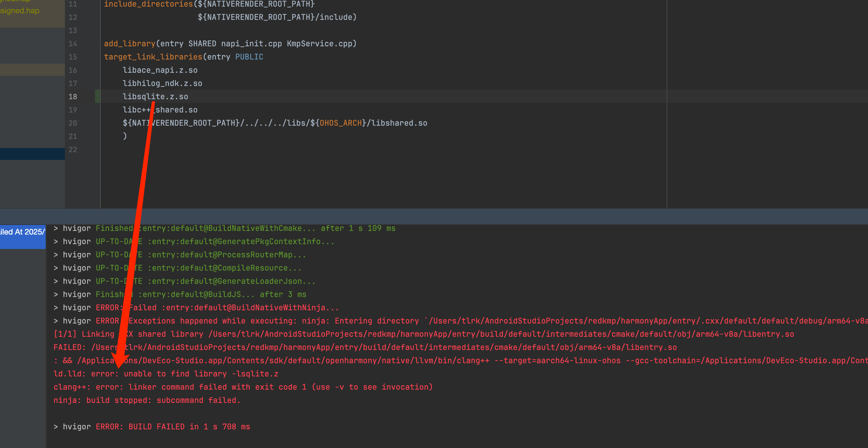Click the GenerateLoaderJson UP-TO-DATE log line
Screen dimensions: 868x448
(184, 281)
